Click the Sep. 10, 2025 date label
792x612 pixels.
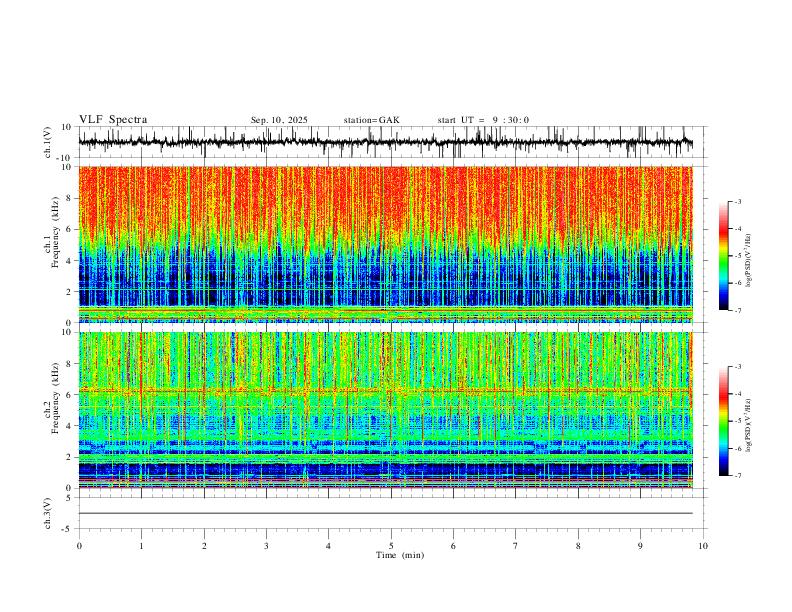point(279,120)
